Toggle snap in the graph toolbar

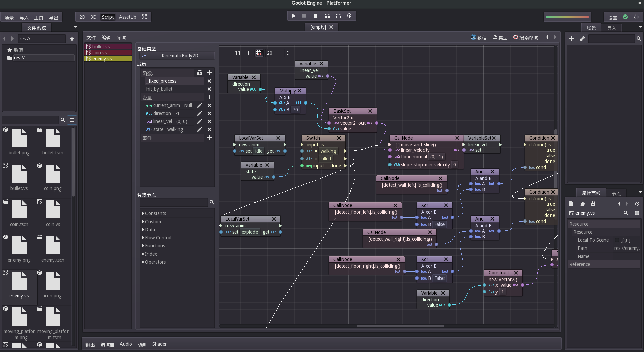pyautogui.click(x=259, y=53)
